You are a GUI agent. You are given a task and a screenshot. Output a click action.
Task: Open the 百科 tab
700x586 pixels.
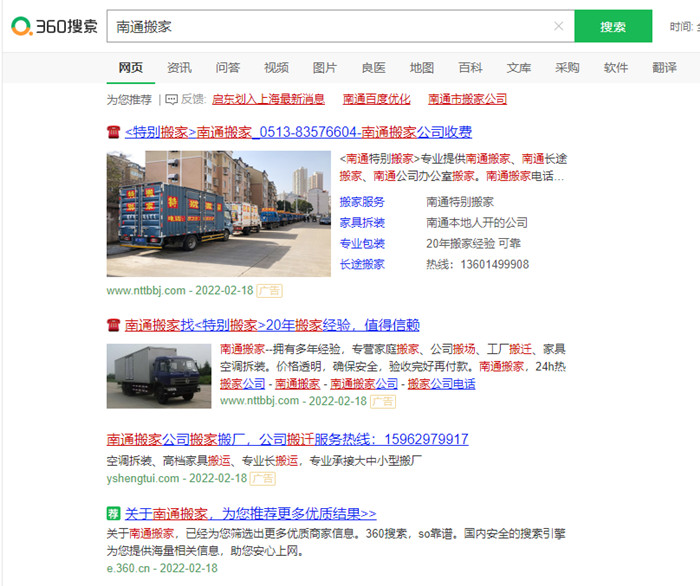[x=470, y=68]
